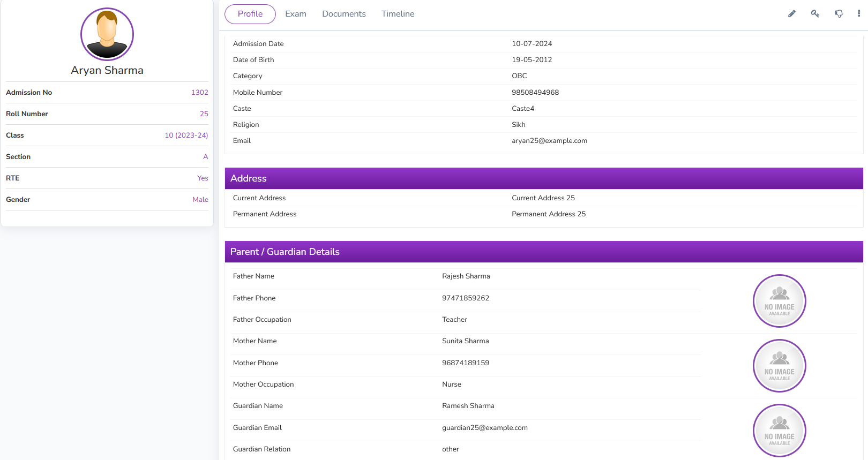
Task: Click the pencil edit student icon
Action: point(791,14)
